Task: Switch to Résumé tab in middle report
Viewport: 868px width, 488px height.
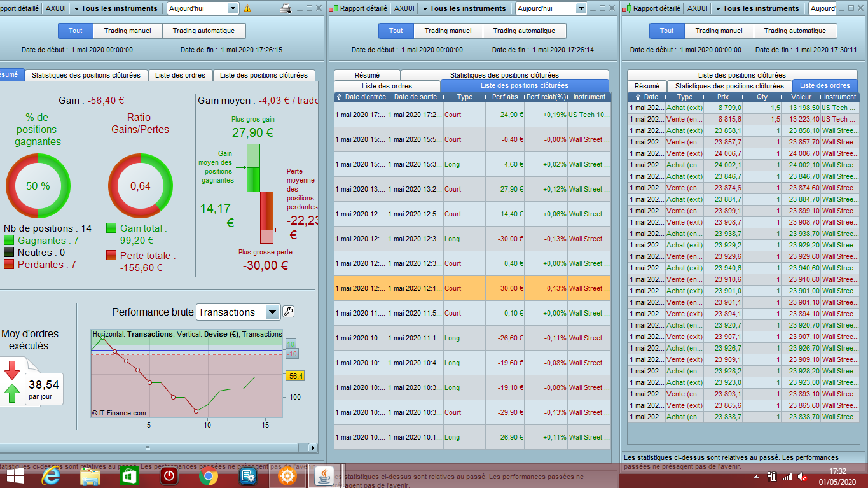Action: [x=367, y=75]
